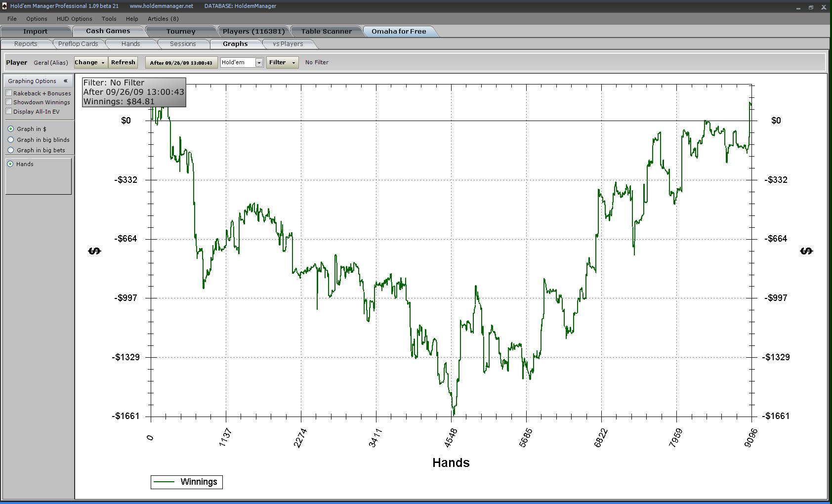Click the left -$1661 y-axis label
This screenshot has width=832, height=504.
(x=125, y=416)
